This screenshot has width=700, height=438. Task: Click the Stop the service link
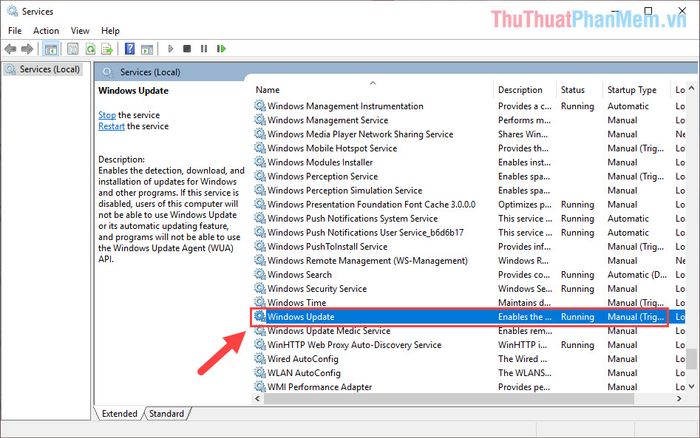click(x=107, y=115)
